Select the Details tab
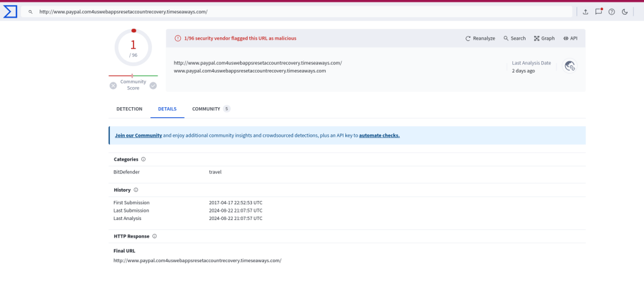Image resolution: width=644 pixels, height=288 pixels. click(167, 109)
